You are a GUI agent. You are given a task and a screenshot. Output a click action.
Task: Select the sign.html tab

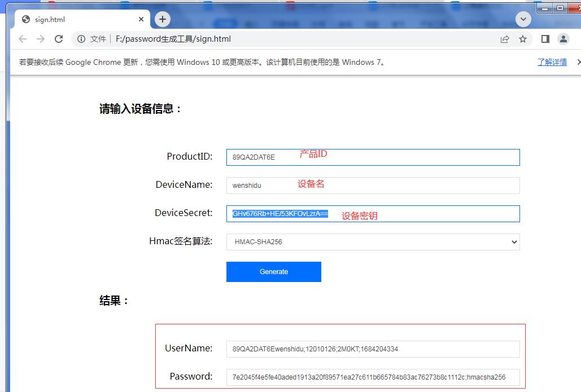(x=73, y=19)
